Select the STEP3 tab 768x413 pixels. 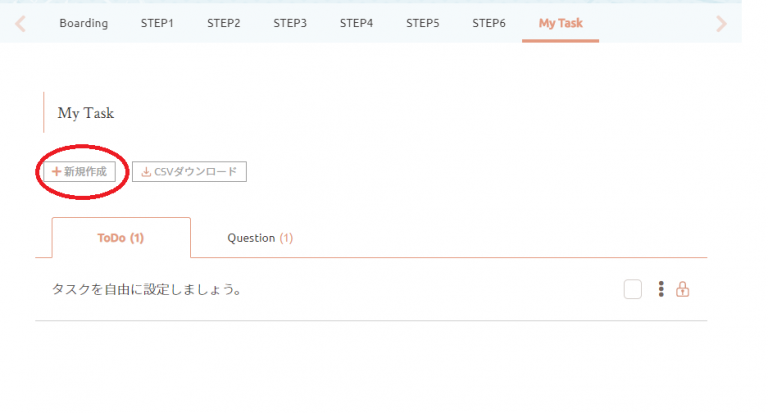[290, 22]
